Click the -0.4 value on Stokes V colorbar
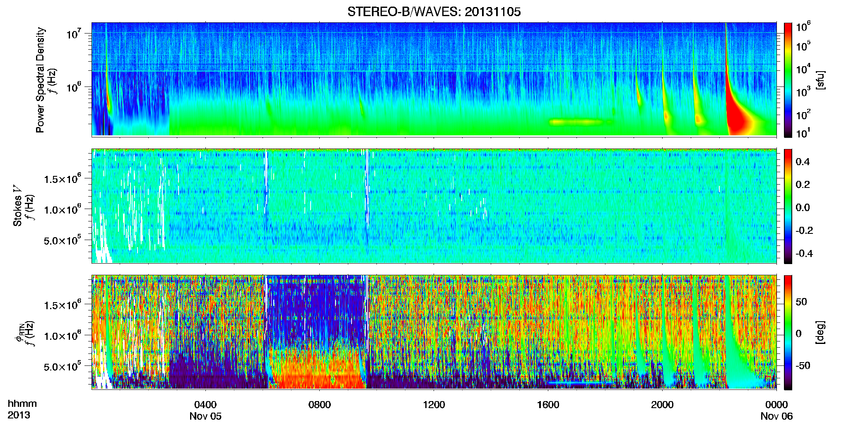Viewport: 868px width, 447px height. pos(804,253)
